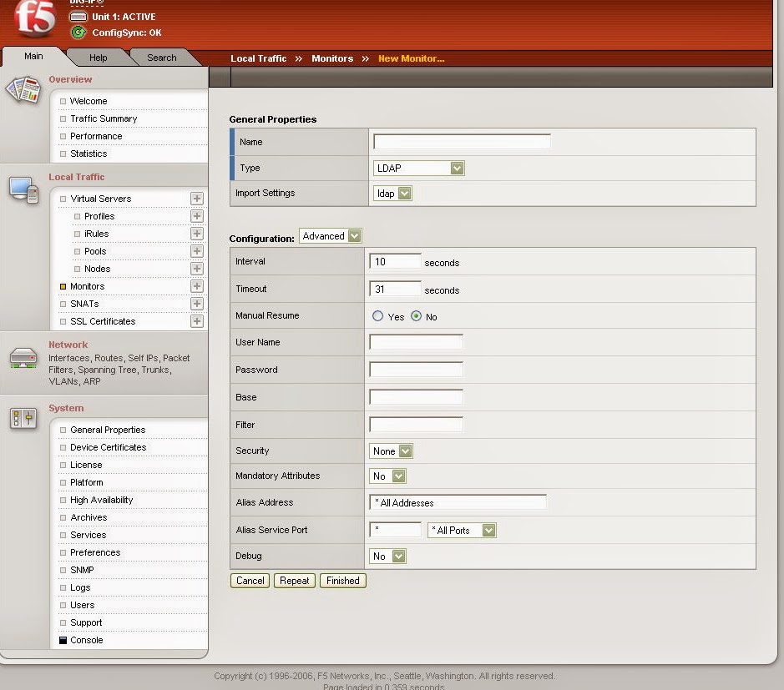Click the User Name field
Image resolution: width=784 pixels, height=690 pixels.
(416, 342)
